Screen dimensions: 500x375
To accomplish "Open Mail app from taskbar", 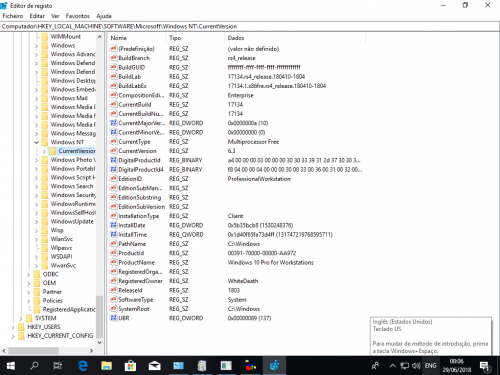I will [x=154, y=366].
